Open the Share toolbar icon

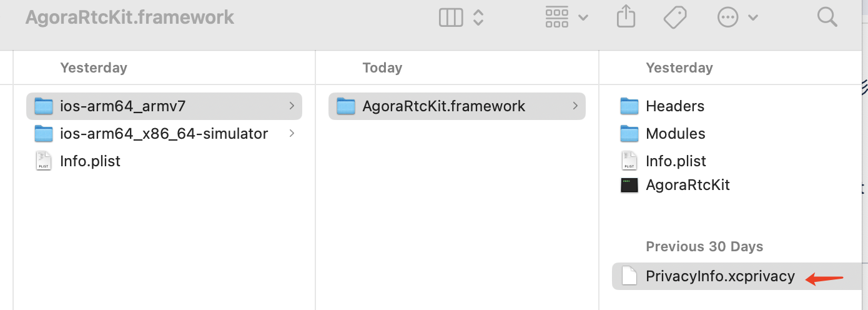[626, 17]
